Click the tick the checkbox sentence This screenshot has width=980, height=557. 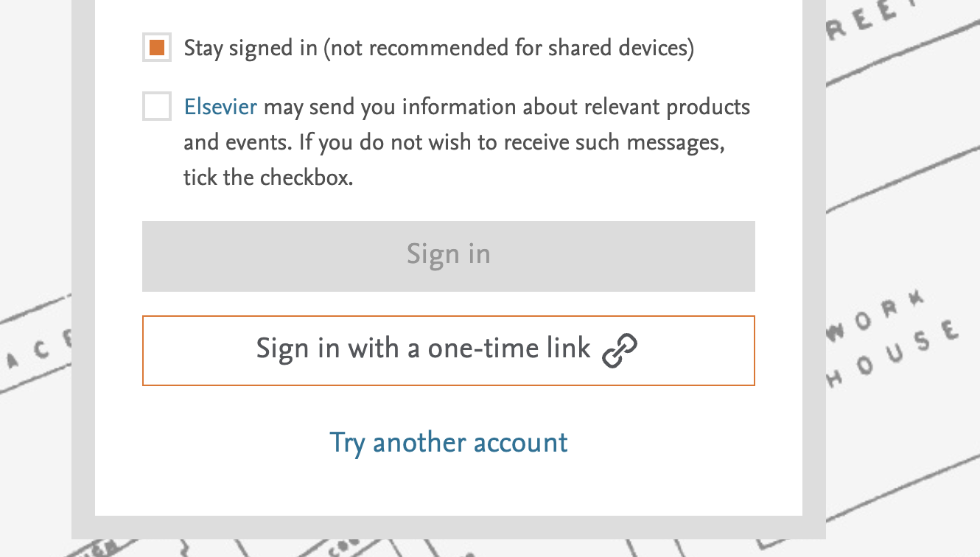pos(267,177)
